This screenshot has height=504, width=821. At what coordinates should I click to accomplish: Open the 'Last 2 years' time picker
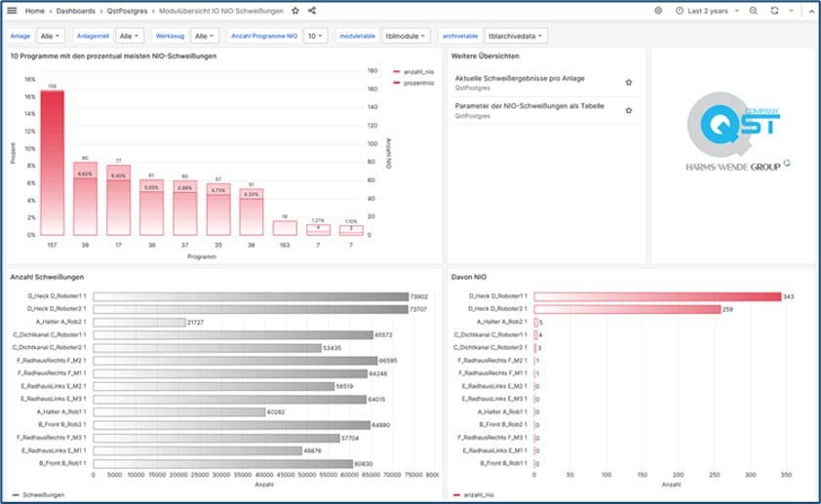(707, 11)
